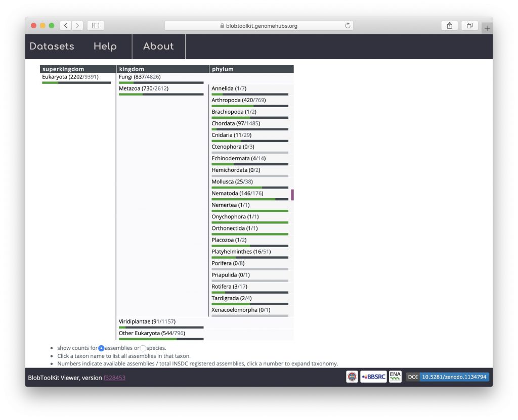Click the Safari back arrow button
Screen dimensions: 518x420
point(66,26)
